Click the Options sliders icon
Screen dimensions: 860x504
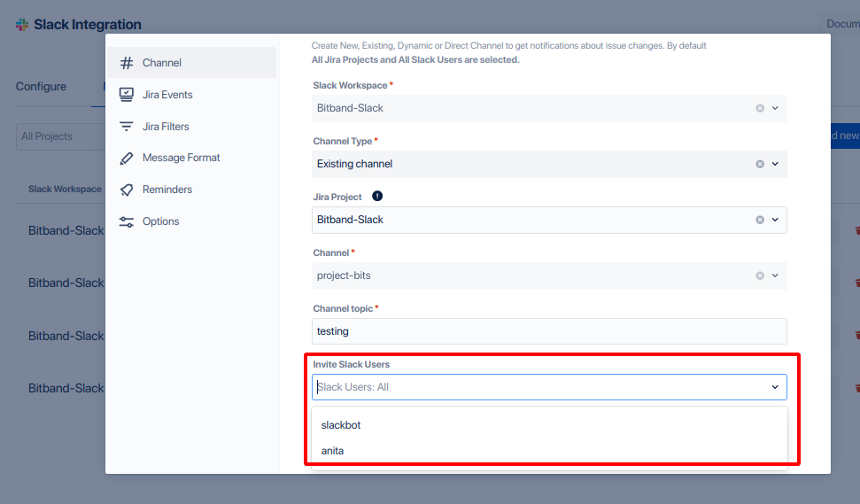point(126,221)
